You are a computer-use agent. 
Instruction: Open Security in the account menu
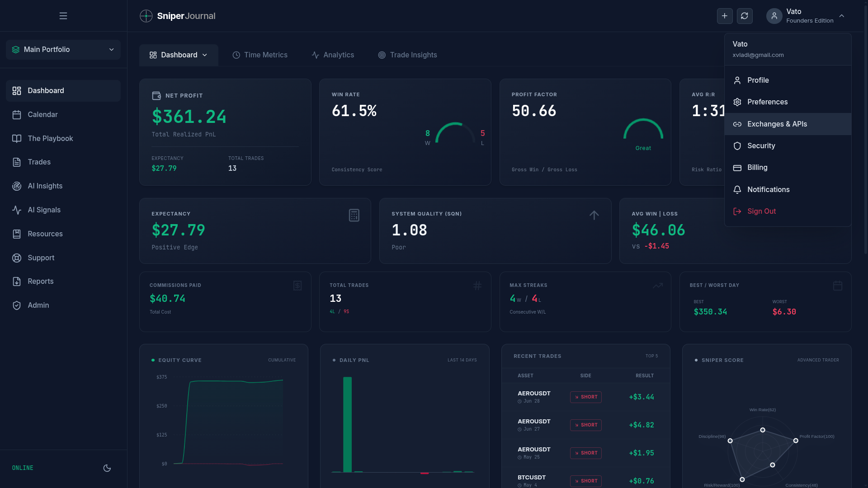coord(788,146)
